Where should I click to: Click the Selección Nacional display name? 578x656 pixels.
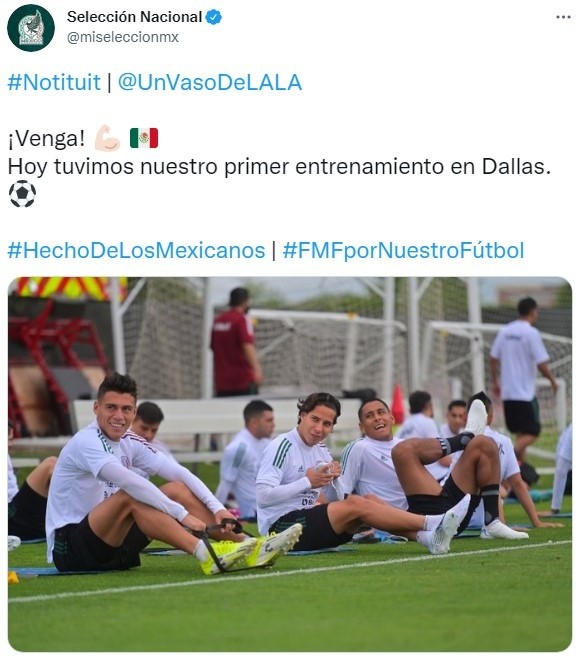tap(134, 17)
